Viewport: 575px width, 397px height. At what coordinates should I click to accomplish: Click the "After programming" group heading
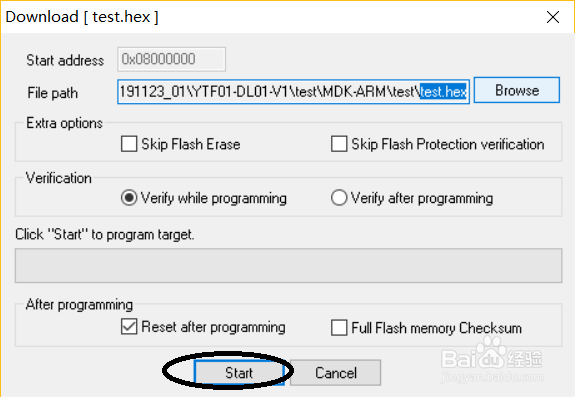(79, 305)
